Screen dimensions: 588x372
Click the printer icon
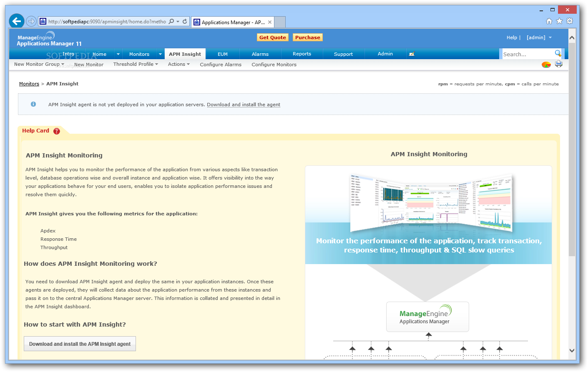[x=559, y=64]
